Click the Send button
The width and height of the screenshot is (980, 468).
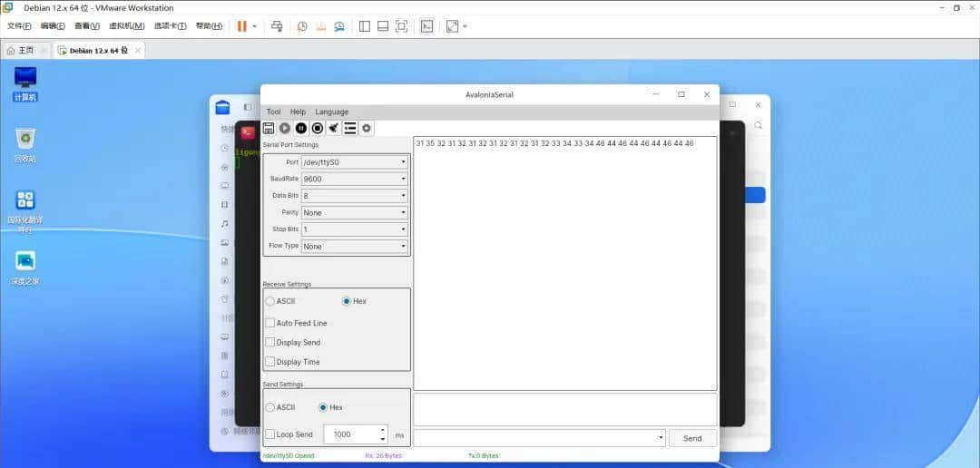click(692, 438)
